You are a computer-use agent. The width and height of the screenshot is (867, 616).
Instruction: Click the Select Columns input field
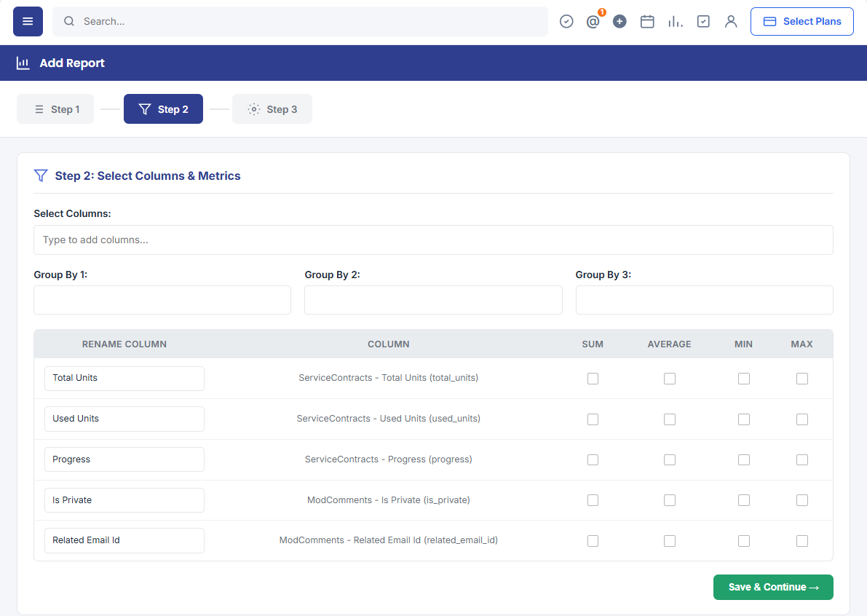(433, 240)
